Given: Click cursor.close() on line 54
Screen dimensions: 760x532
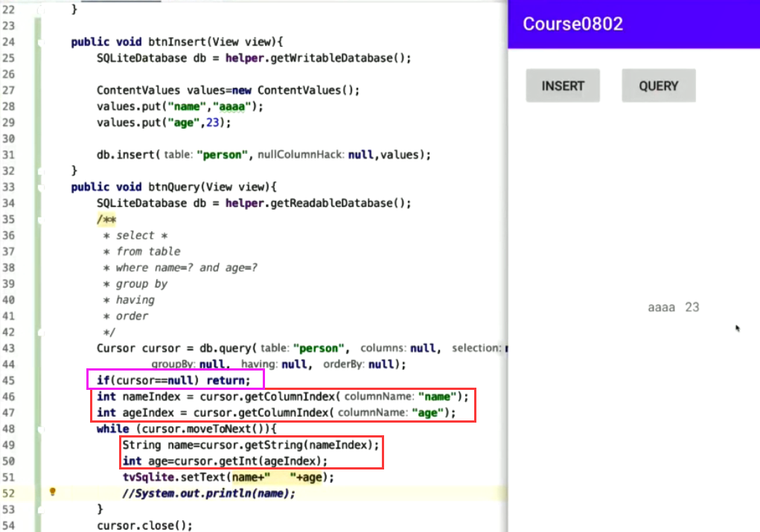Looking at the screenshot, I should tap(144, 526).
